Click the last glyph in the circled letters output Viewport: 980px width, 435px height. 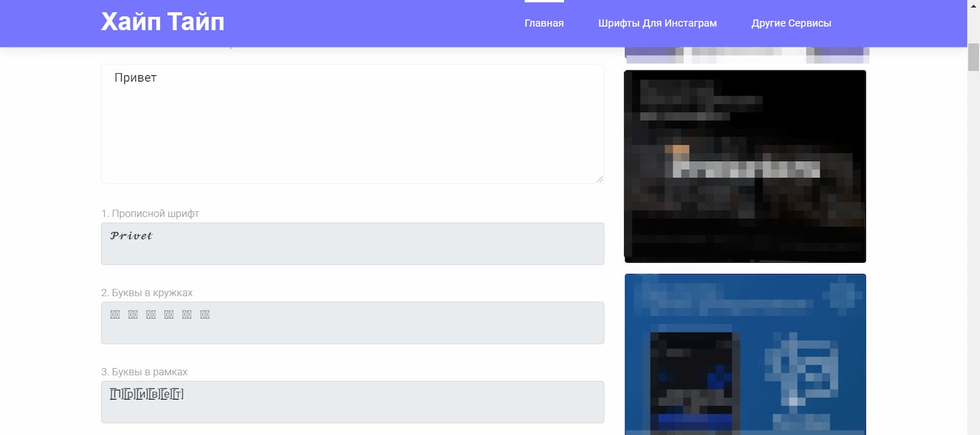205,315
